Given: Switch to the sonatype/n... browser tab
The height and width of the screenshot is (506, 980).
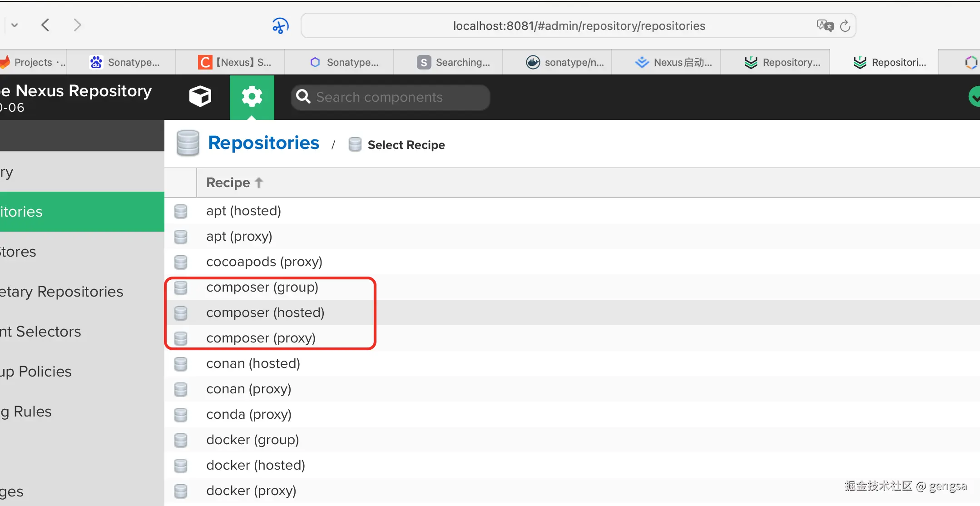Looking at the screenshot, I should tap(566, 62).
